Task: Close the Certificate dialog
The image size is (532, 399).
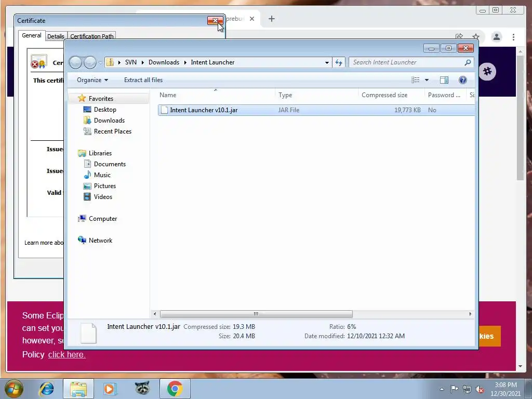Action: [215, 20]
